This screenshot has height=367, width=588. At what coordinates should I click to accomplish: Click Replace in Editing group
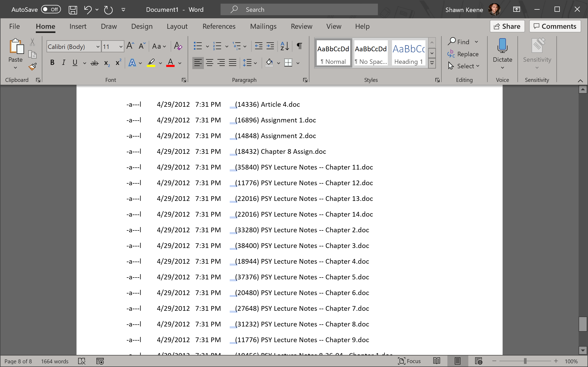point(463,54)
